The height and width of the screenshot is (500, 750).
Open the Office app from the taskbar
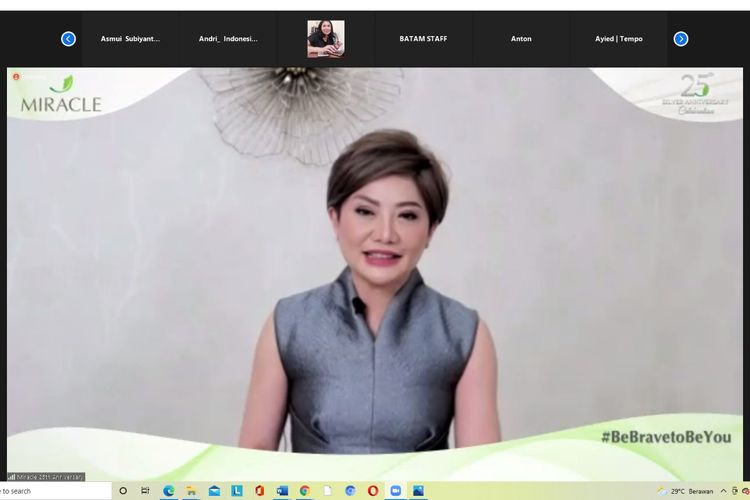259,491
